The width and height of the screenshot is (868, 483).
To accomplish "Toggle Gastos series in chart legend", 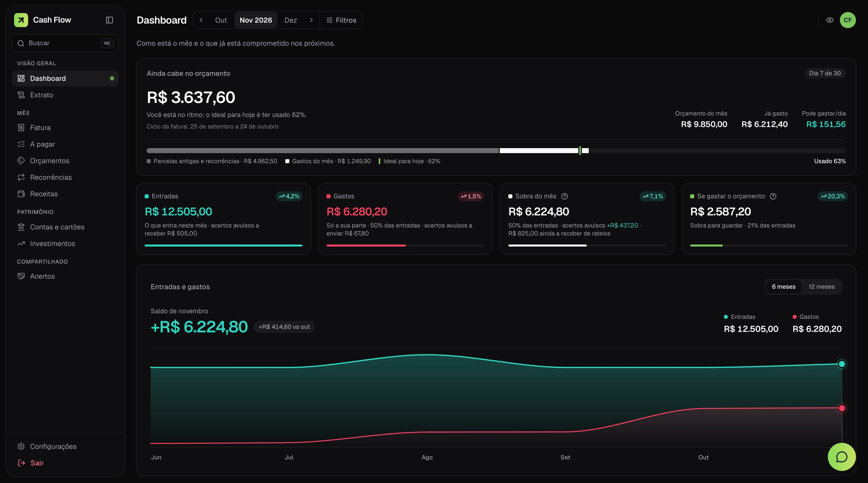I will pos(805,317).
